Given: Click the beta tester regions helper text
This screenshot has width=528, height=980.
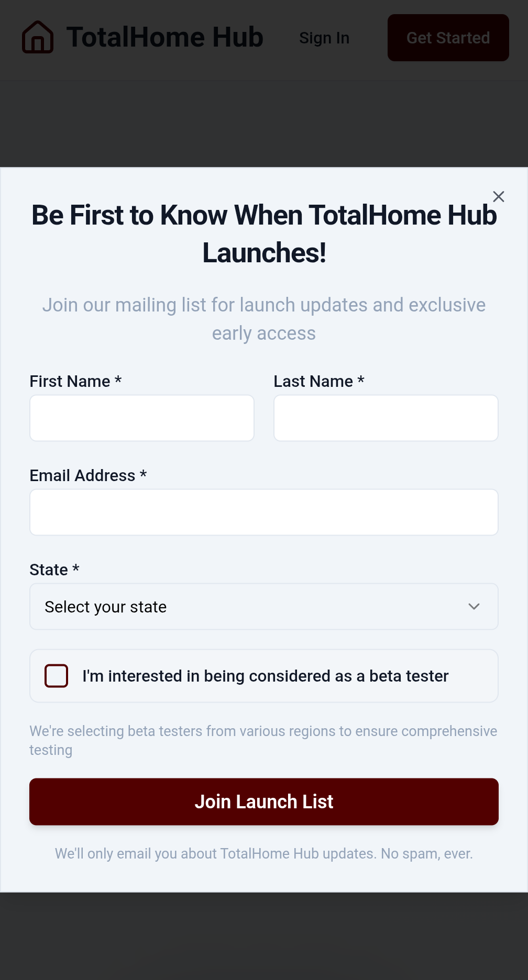Looking at the screenshot, I should [x=263, y=740].
